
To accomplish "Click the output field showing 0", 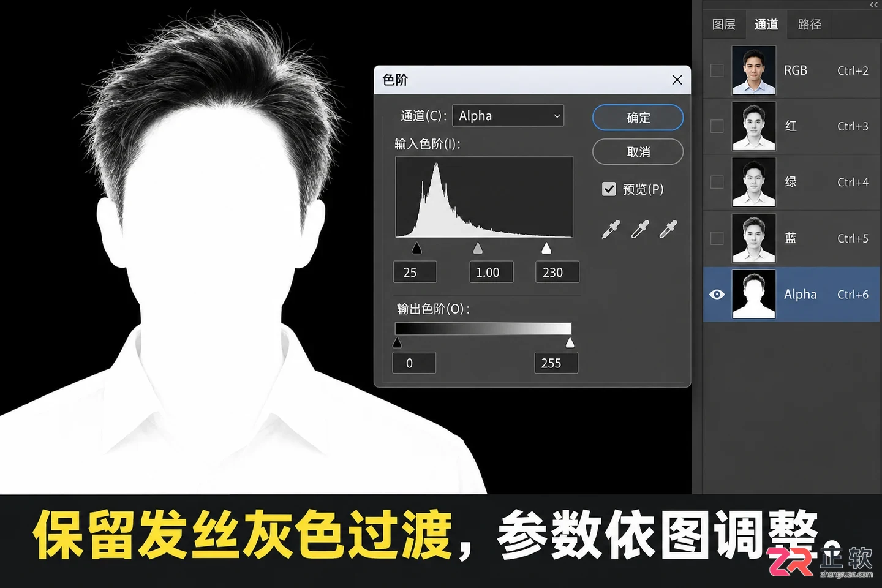I will (414, 363).
